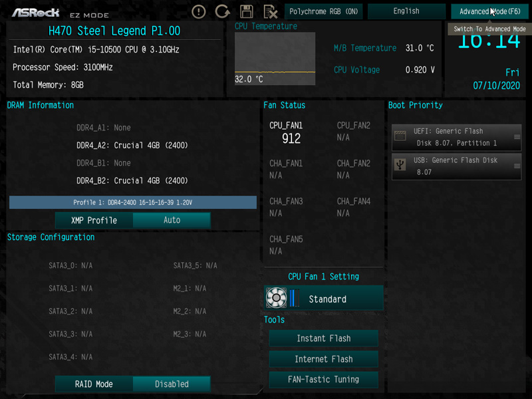Click DDR4_B1 None memory slot
Image resolution: width=532 pixels, height=399 pixels.
click(104, 163)
